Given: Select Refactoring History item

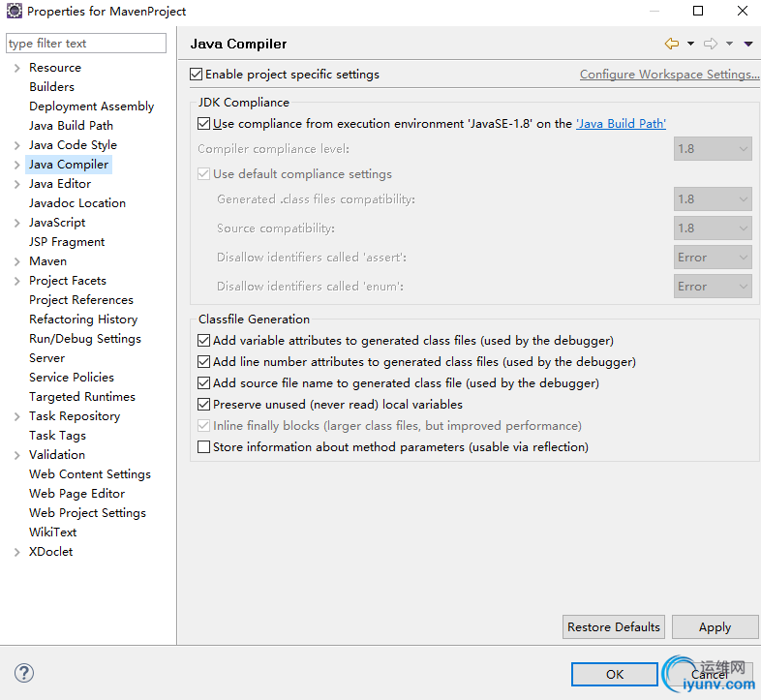Looking at the screenshot, I should (83, 320).
